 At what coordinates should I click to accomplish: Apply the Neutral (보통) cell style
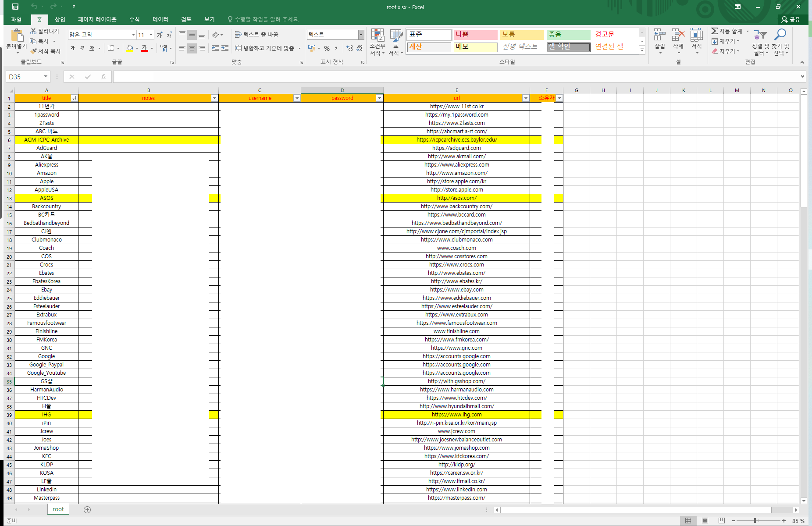tap(522, 35)
